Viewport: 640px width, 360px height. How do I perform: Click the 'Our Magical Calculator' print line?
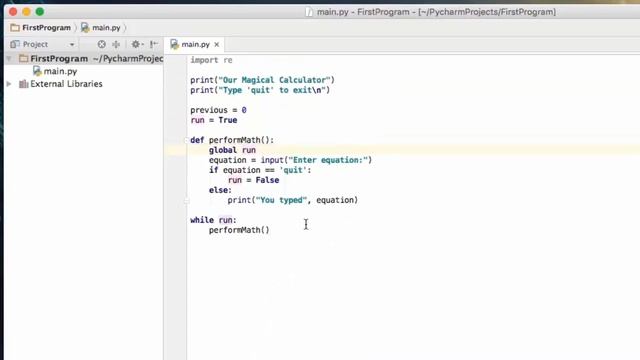click(262, 80)
